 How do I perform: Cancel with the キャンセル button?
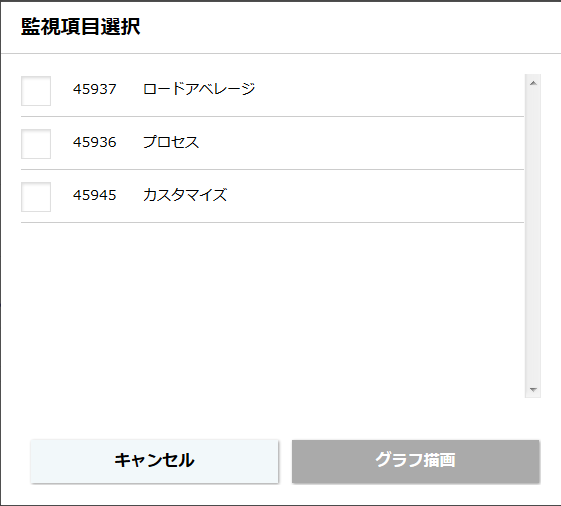[154, 461]
